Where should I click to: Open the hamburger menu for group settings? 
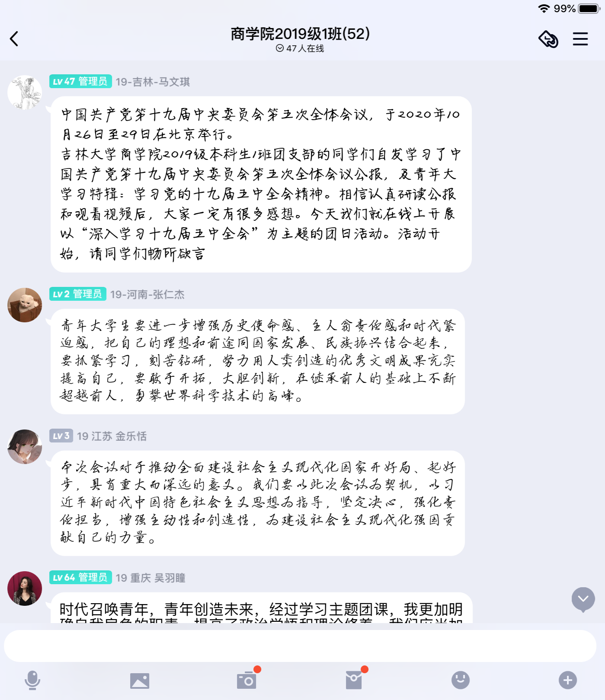[x=580, y=39]
